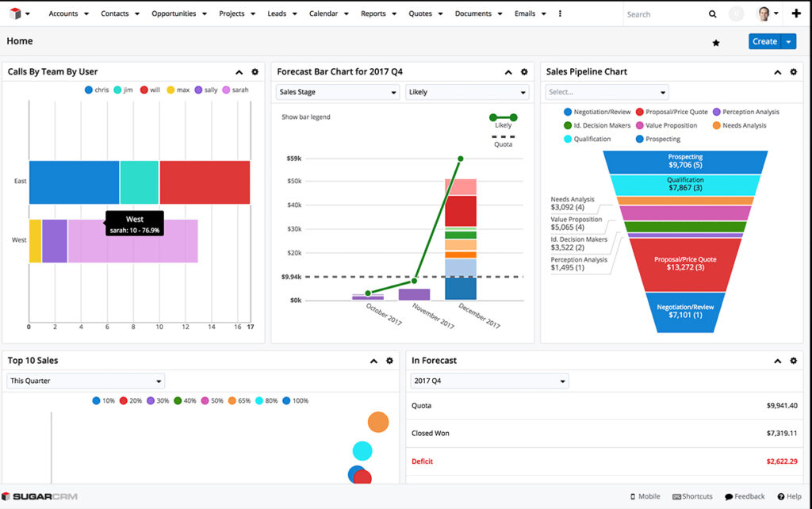The height and width of the screenshot is (509, 812).
Task: Open settings gear for Calls By Team dashlet
Action: [255, 72]
